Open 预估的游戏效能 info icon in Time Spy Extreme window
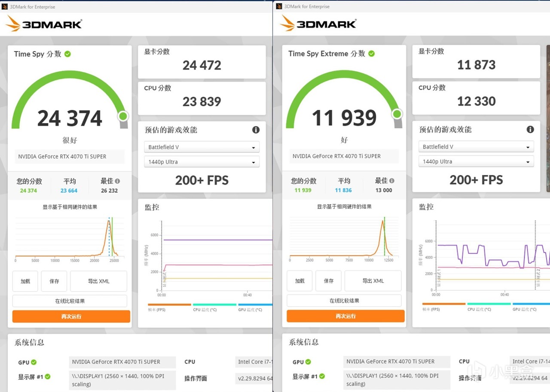The height and width of the screenshot is (392, 550). coord(530,129)
